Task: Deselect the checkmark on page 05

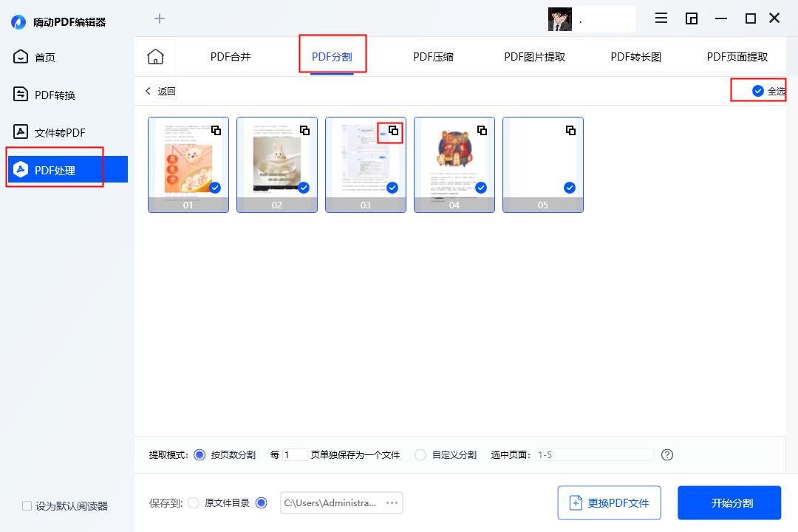Action: (x=569, y=188)
